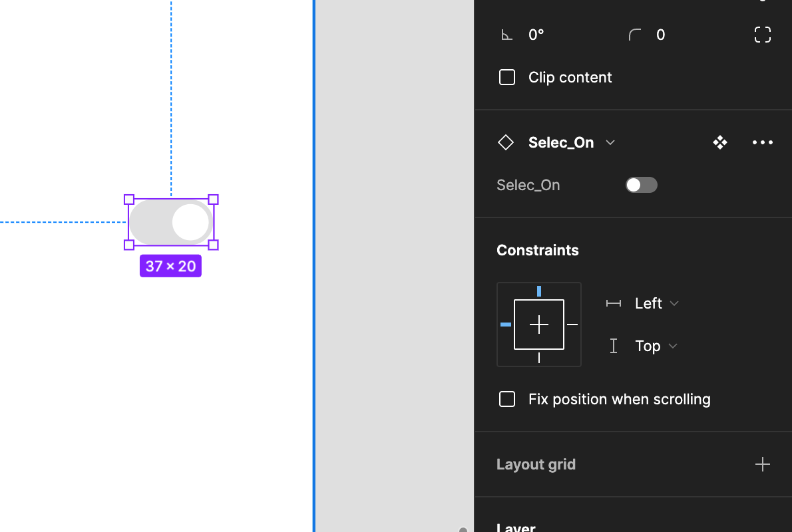Edit the rotation value 0°
The width and height of the screenshot is (792, 532).
pyautogui.click(x=536, y=35)
